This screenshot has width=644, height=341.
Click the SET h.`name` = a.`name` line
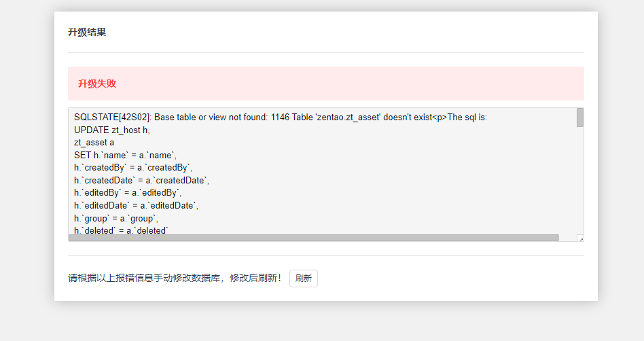(125, 156)
